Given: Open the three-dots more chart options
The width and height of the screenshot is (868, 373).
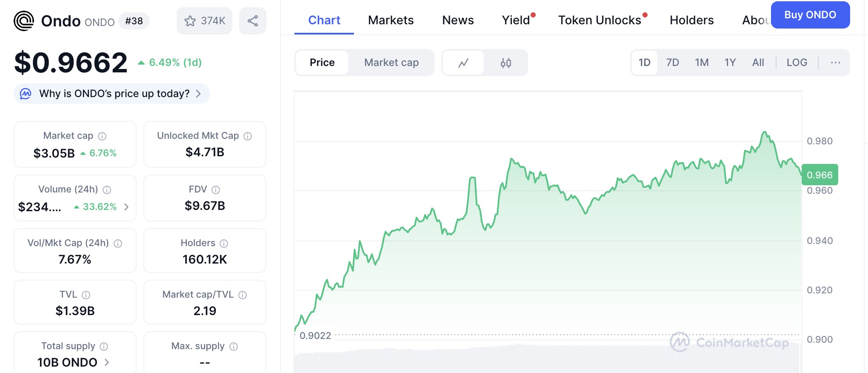Looking at the screenshot, I should coord(835,63).
